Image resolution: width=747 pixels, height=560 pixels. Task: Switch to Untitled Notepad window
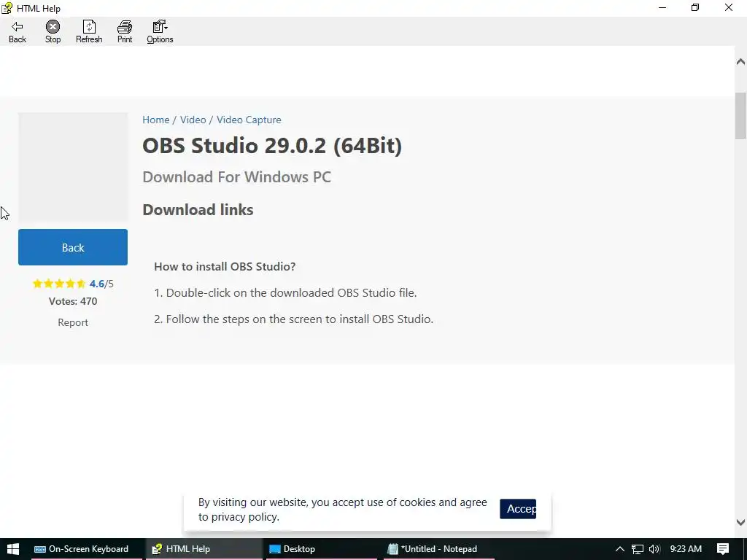438,549
